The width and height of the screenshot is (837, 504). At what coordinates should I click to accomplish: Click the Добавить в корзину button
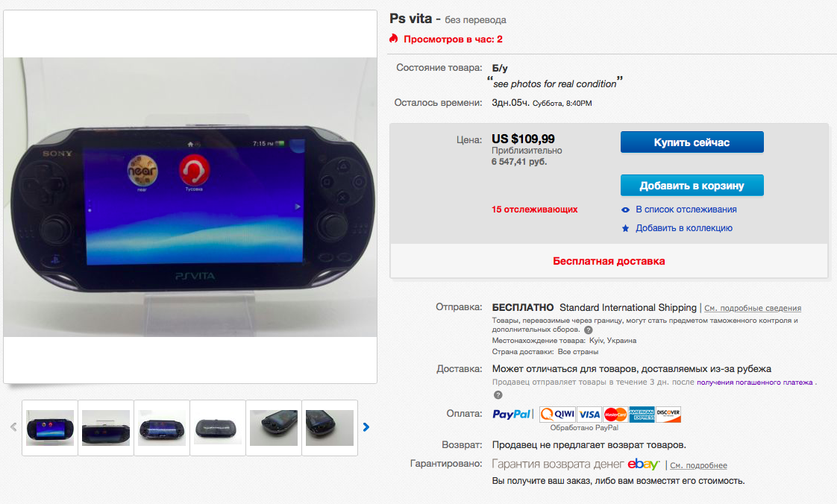[x=692, y=186]
